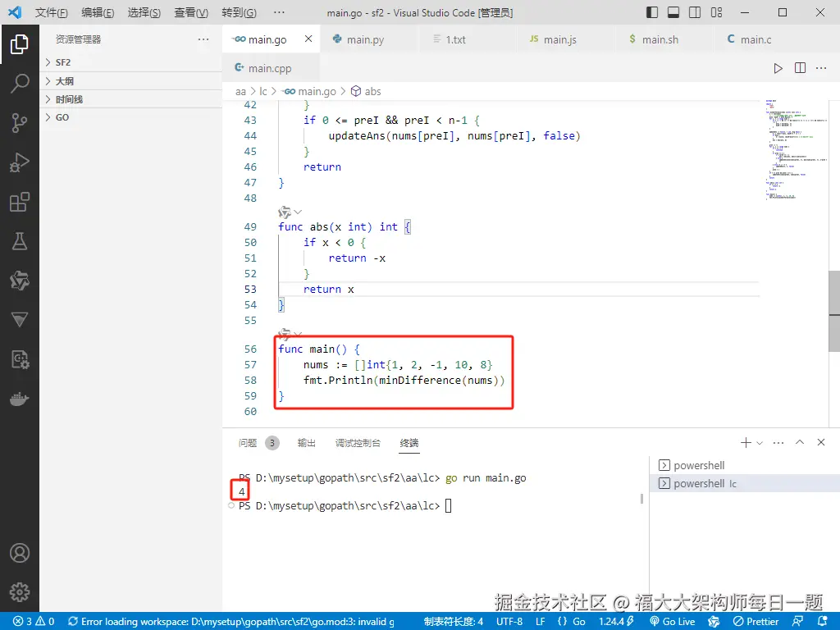The height and width of the screenshot is (630, 840).
Task: Click the Go version 1.24.4 status item
Action: tap(616, 622)
